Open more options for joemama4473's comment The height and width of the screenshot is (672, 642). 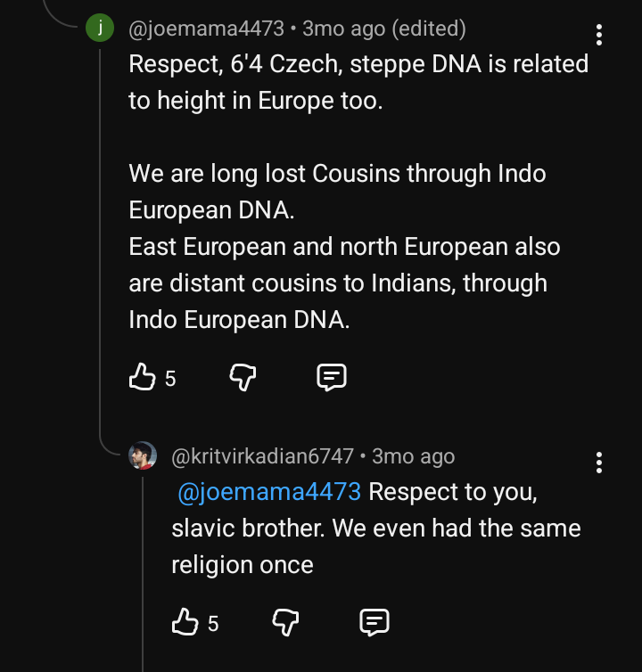click(599, 36)
